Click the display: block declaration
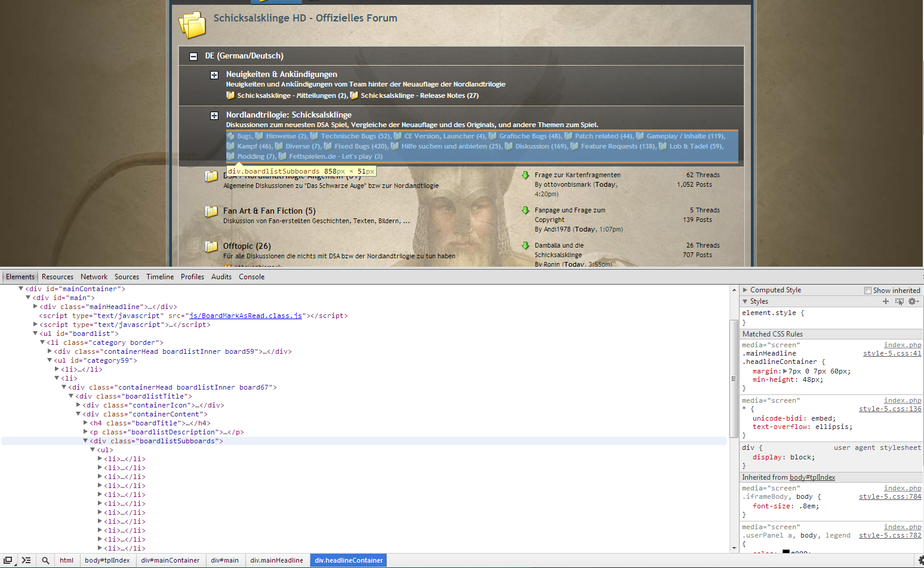924x568 pixels. pos(785,457)
